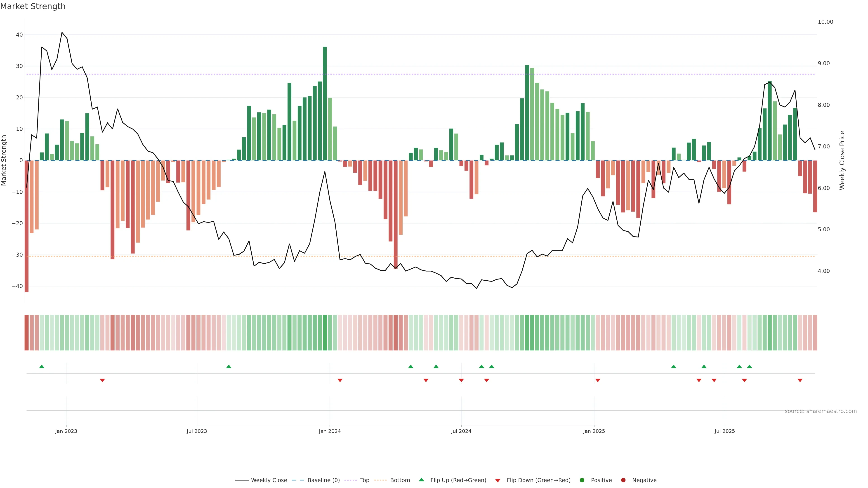Click the green triangle icon beside Flip Up legend
The width and height of the screenshot is (868, 488).
(421, 480)
